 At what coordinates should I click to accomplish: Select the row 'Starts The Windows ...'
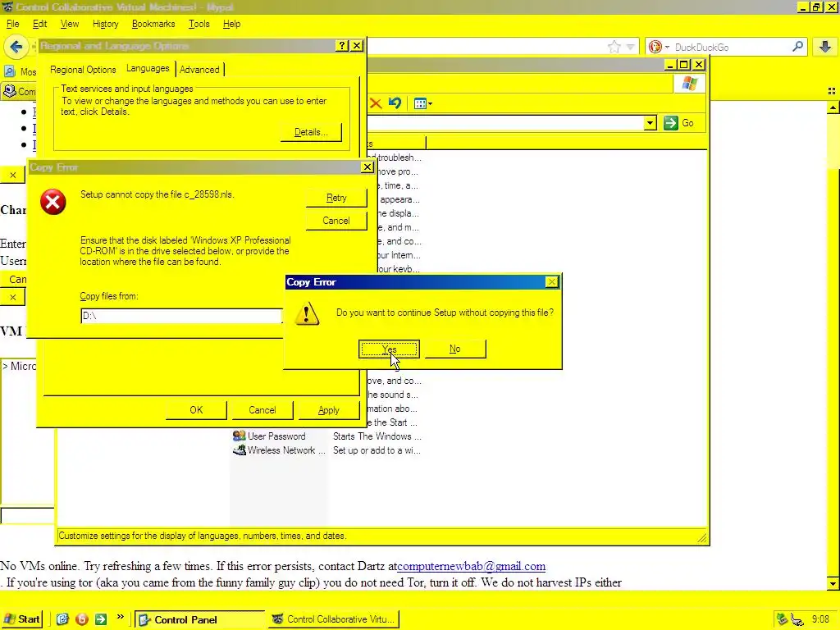[x=377, y=436]
